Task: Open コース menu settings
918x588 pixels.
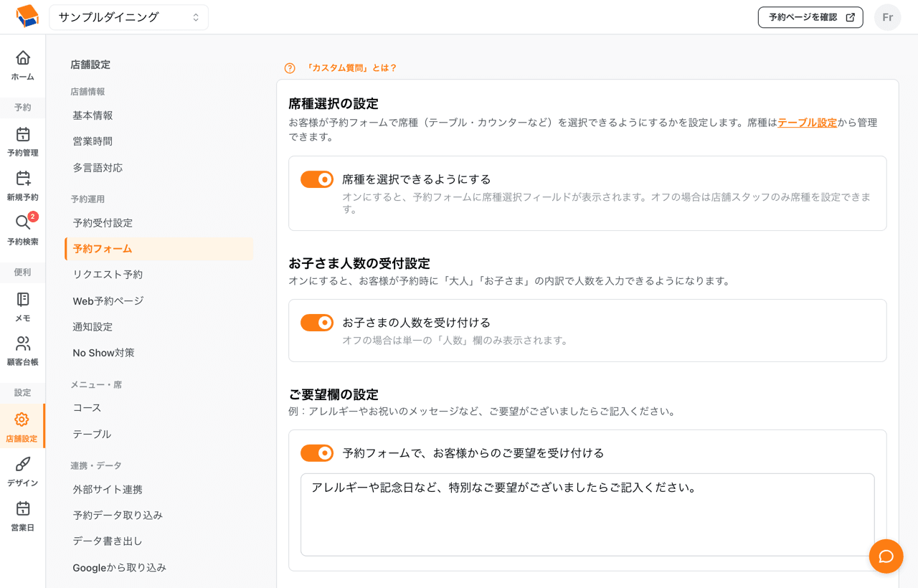Action: (x=87, y=408)
